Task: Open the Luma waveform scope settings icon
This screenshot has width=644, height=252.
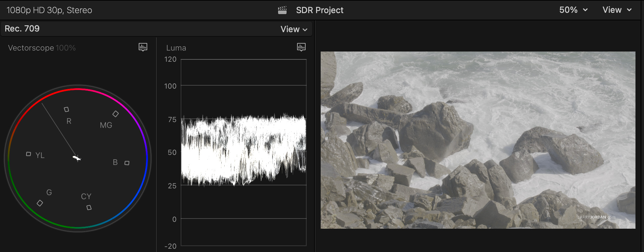Action: [301, 47]
